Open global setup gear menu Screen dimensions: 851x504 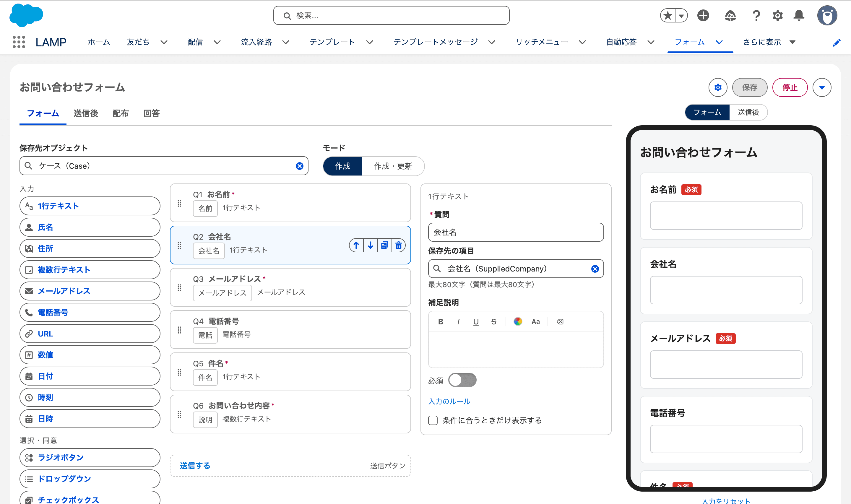tap(777, 16)
